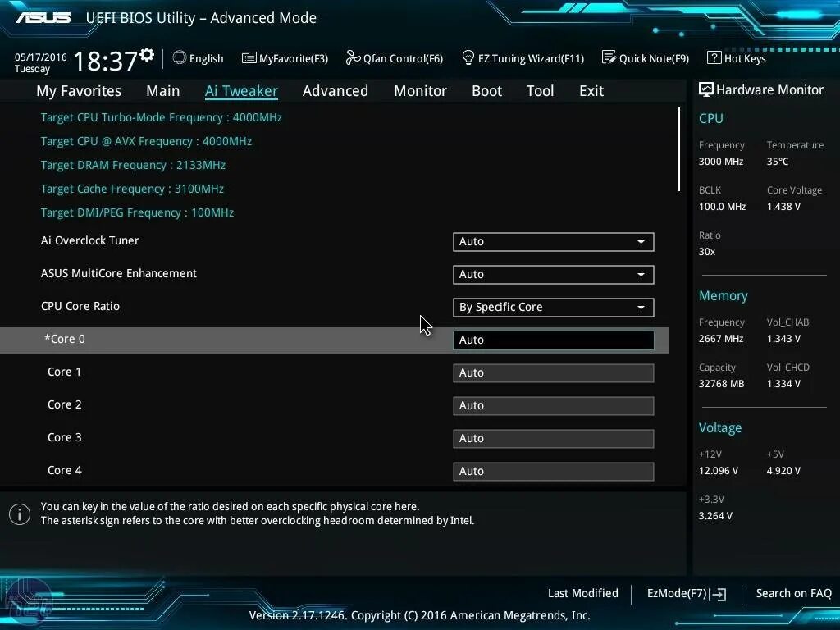Click the ASUS logo
Image resolution: width=840 pixels, height=630 pixels.
point(43,18)
